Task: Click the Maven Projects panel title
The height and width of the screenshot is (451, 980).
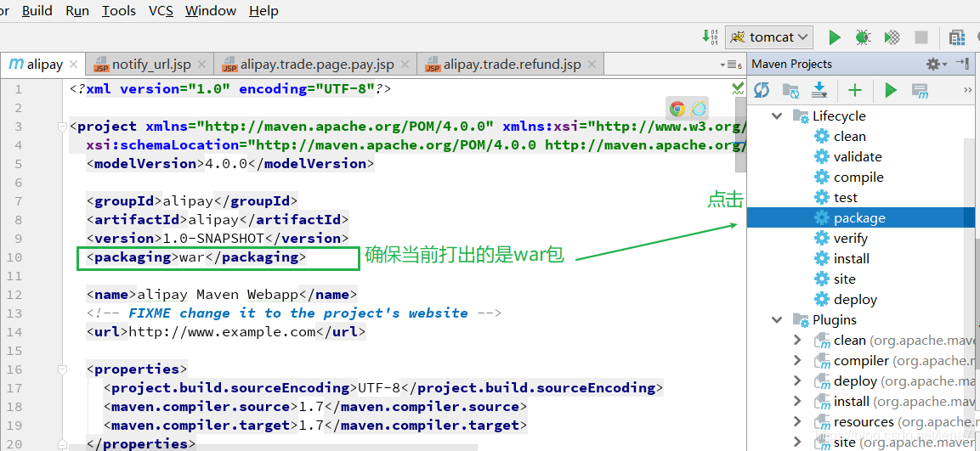Action: (792, 64)
